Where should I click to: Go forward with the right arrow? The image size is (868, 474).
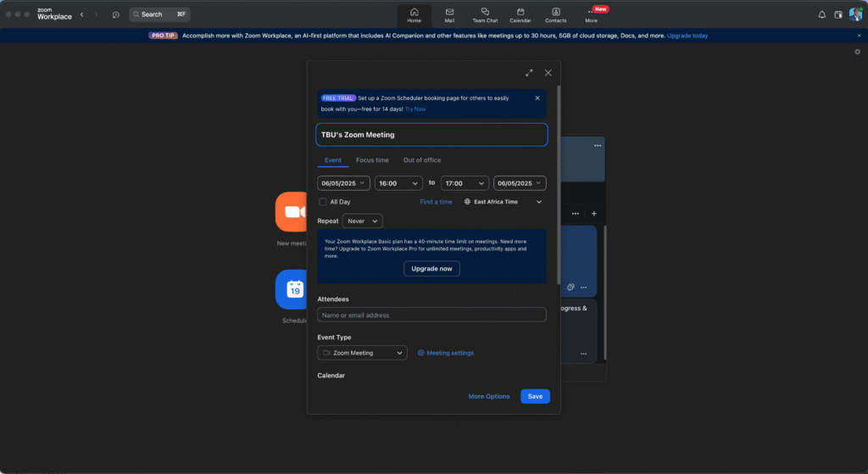click(x=97, y=14)
